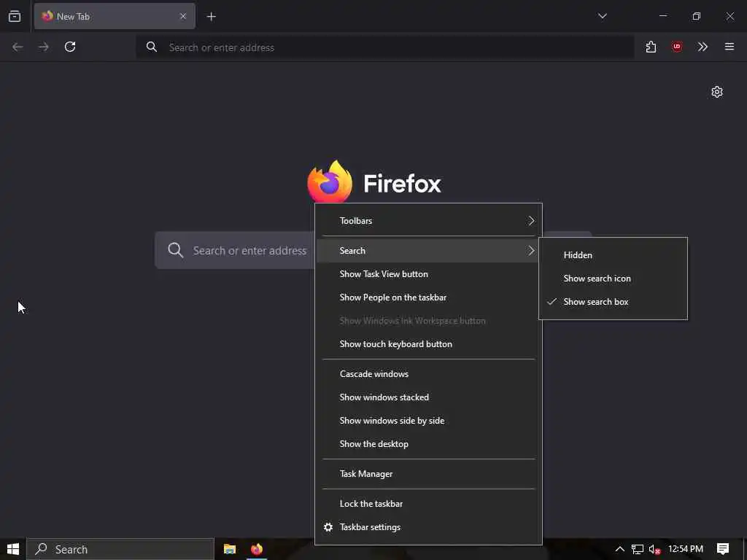Toggle Show People on the taskbar

(428, 297)
